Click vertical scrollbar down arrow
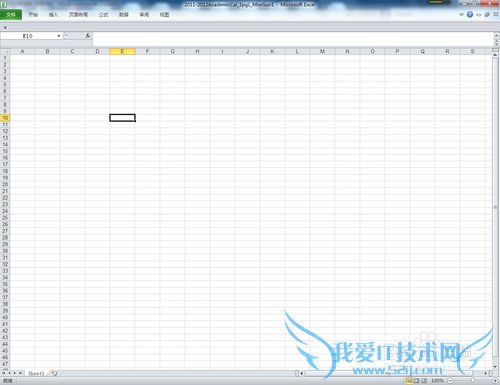Screen dimensions: 500x385 click(495, 367)
